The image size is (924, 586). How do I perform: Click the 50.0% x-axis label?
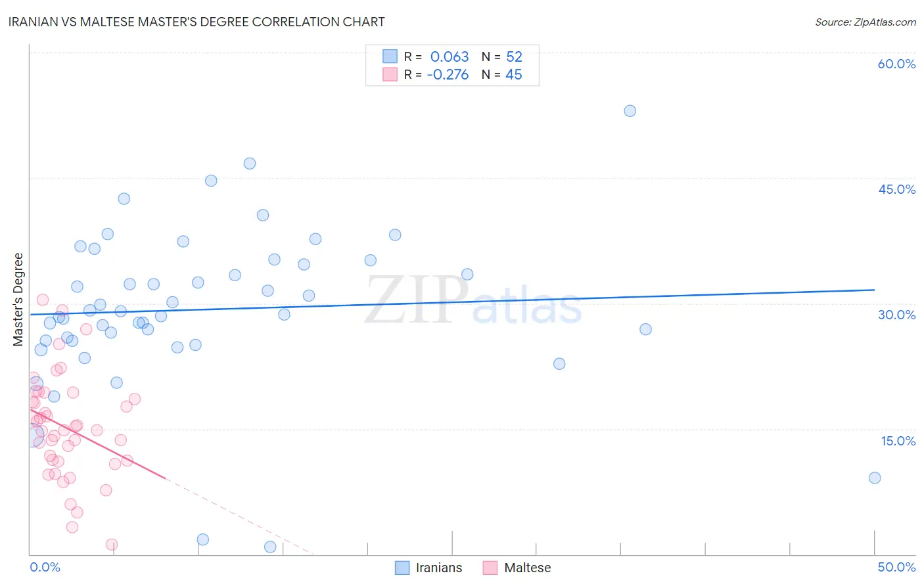click(896, 567)
